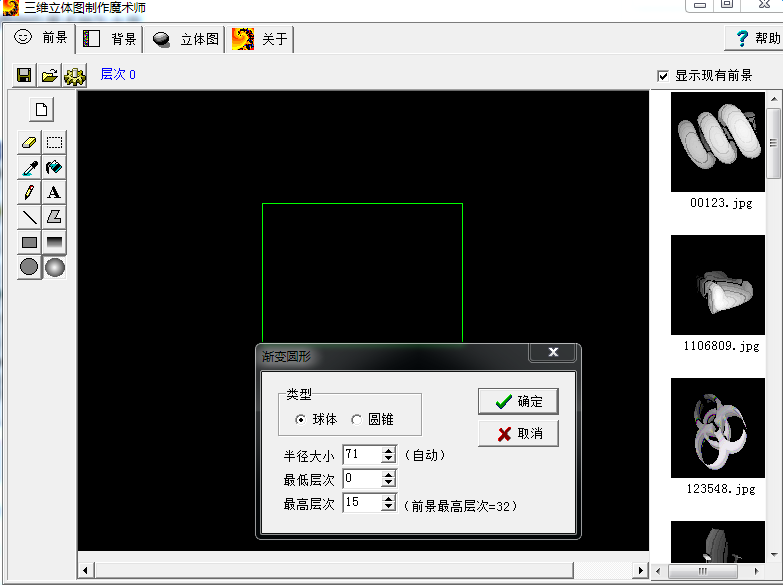The height and width of the screenshot is (585, 783).
Task: Select the paint bucket fill tool
Action: click(54, 168)
